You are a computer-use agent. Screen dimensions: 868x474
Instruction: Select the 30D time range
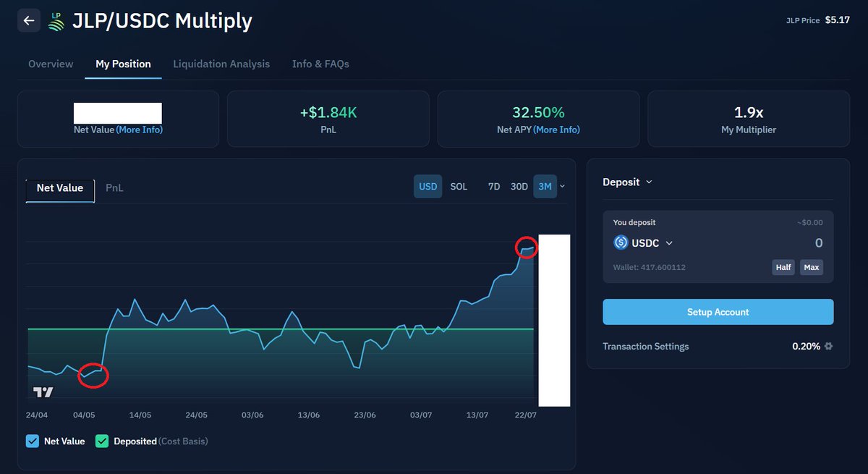519,187
